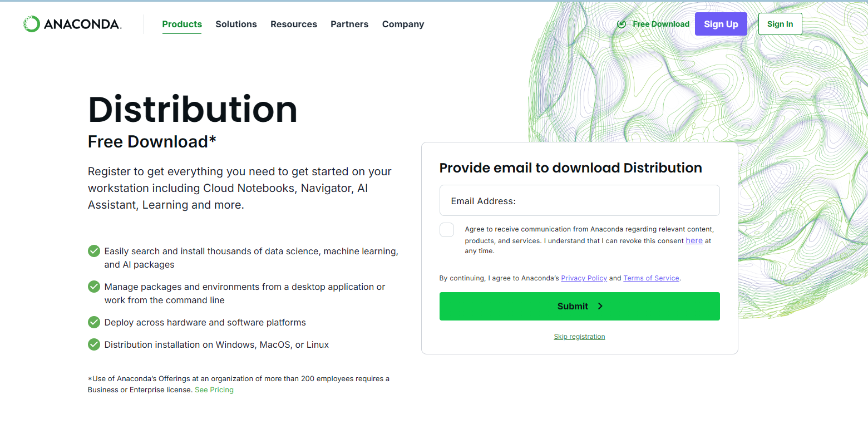
Task: Click the 'here' consent revoke link
Action: click(694, 240)
